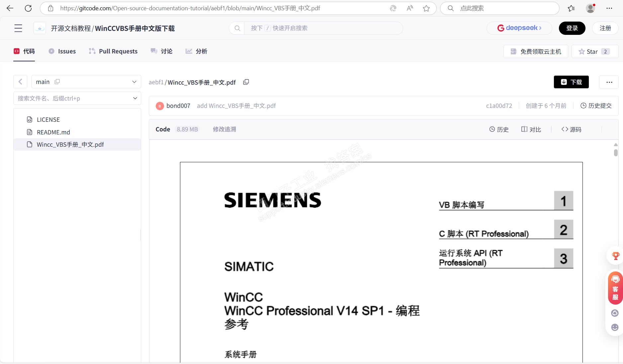Image resolution: width=623 pixels, height=364 pixels.
Task: Open the hamburger navigation menu
Action: point(18,28)
